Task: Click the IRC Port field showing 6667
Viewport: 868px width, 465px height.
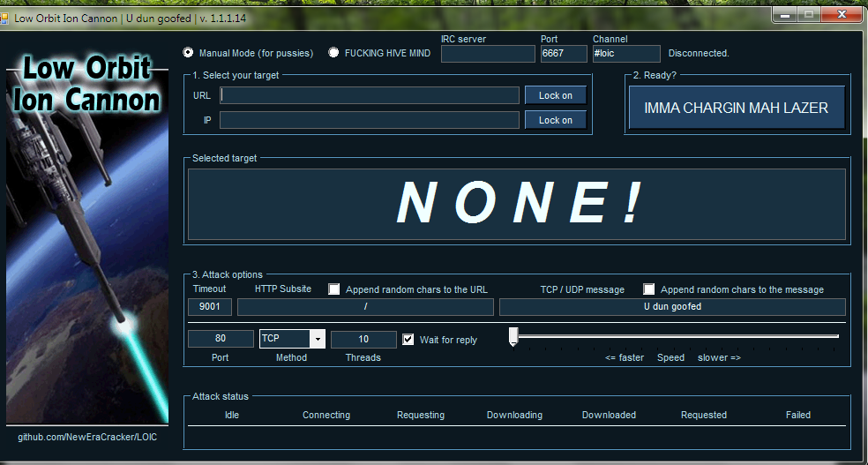Action: (x=564, y=54)
